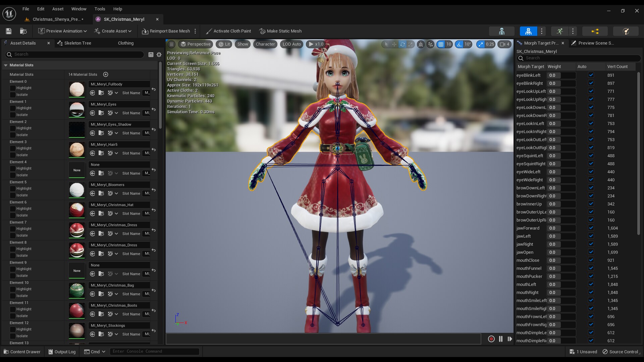The image size is (644, 362).
Task: Collapse the Material Slots section
Action: [6, 65]
